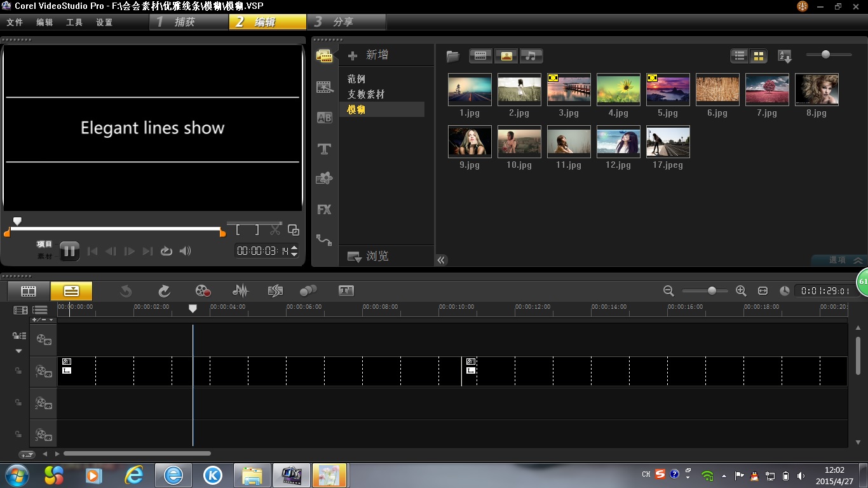Adjust the library thumbnail size slider

pos(825,55)
